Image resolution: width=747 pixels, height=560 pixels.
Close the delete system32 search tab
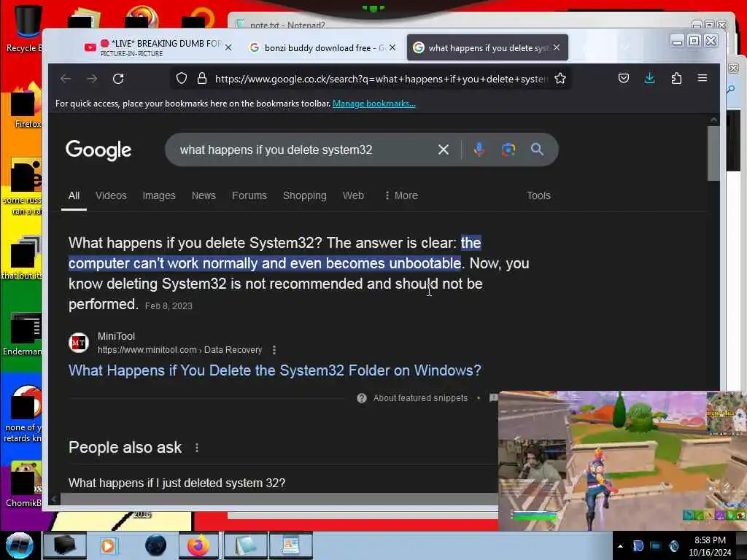pos(557,47)
